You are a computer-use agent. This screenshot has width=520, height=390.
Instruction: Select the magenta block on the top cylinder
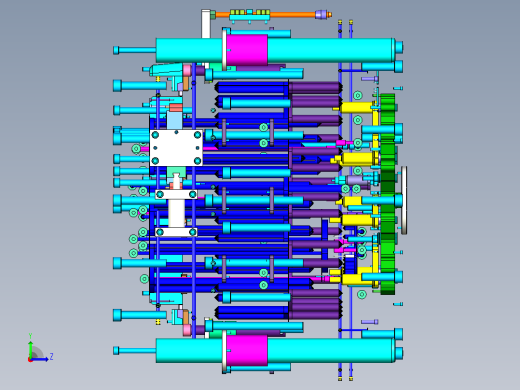(247, 50)
